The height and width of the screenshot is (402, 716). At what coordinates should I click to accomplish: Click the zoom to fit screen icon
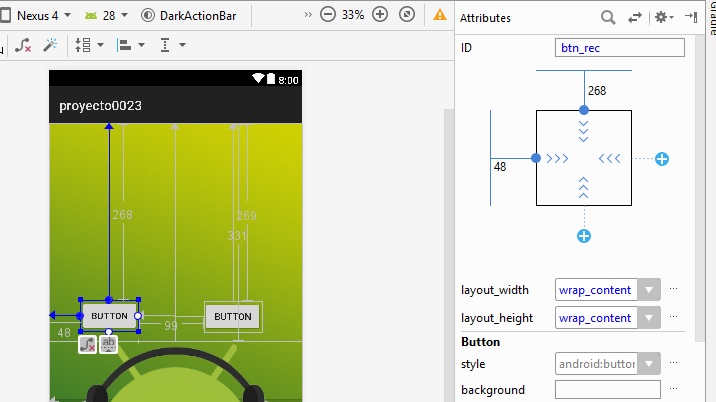click(406, 15)
